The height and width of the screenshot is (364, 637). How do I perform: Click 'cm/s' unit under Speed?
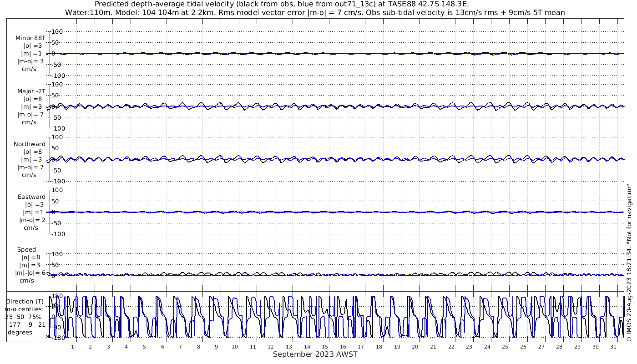26,280
